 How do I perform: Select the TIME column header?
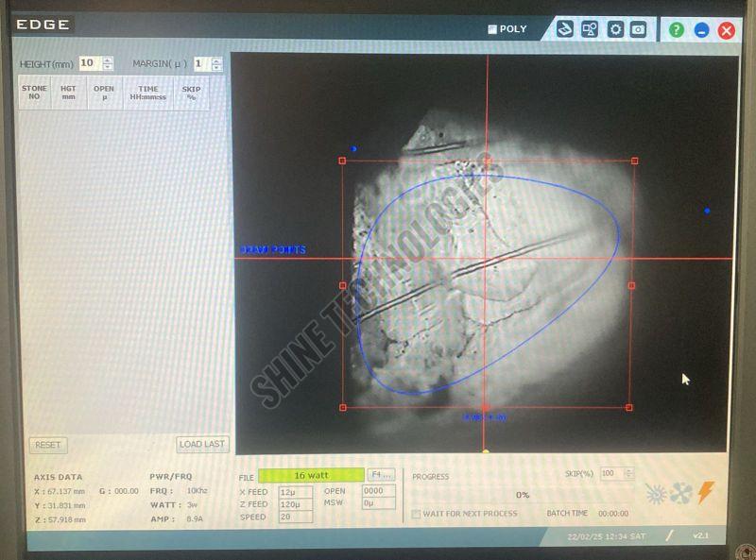(x=148, y=93)
